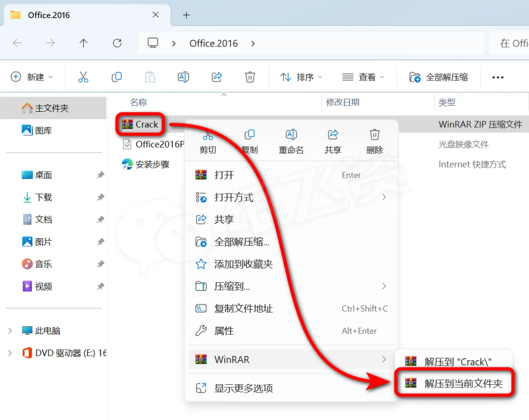
Task: Select 解压到 "Crack\" option
Action: click(x=454, y=362)
